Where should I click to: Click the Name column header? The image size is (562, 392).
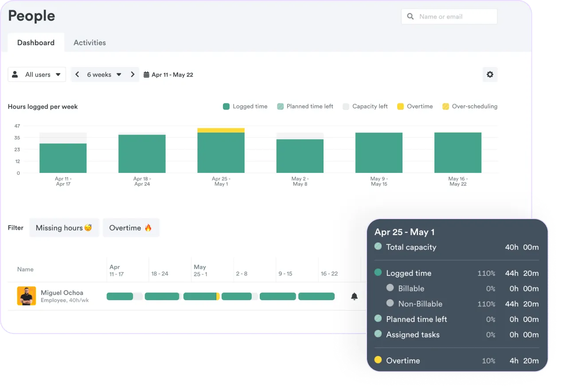(25, 269)
